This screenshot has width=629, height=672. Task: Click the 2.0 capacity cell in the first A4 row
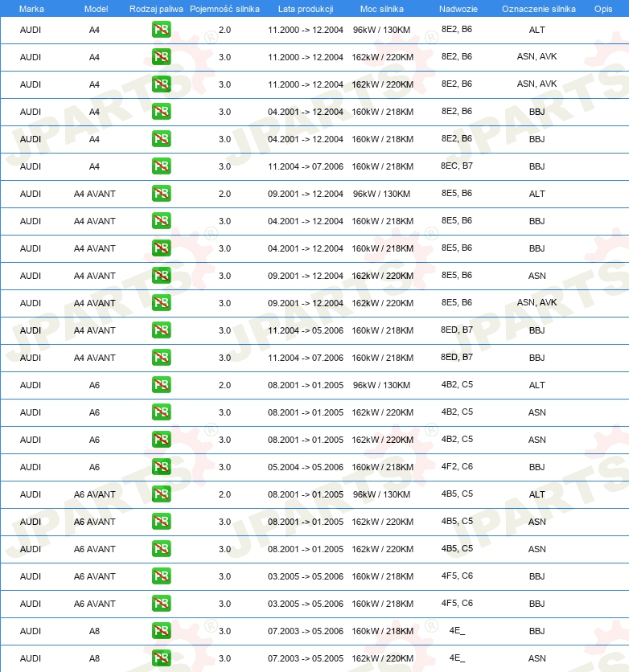click(224, 30)
